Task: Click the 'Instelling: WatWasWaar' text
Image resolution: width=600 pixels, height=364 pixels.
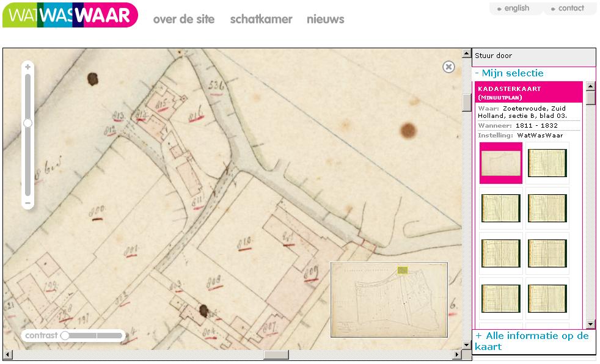Action: click(521, 136)
